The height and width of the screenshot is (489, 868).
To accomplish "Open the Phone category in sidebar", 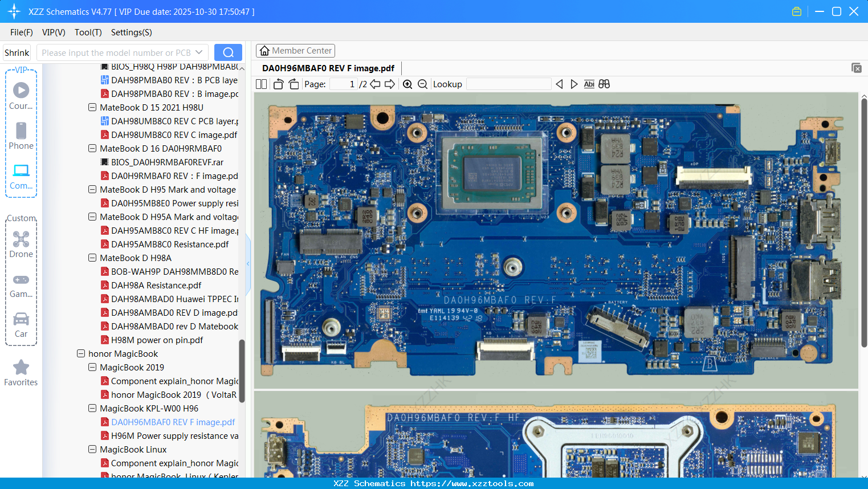I will [21, 136].
